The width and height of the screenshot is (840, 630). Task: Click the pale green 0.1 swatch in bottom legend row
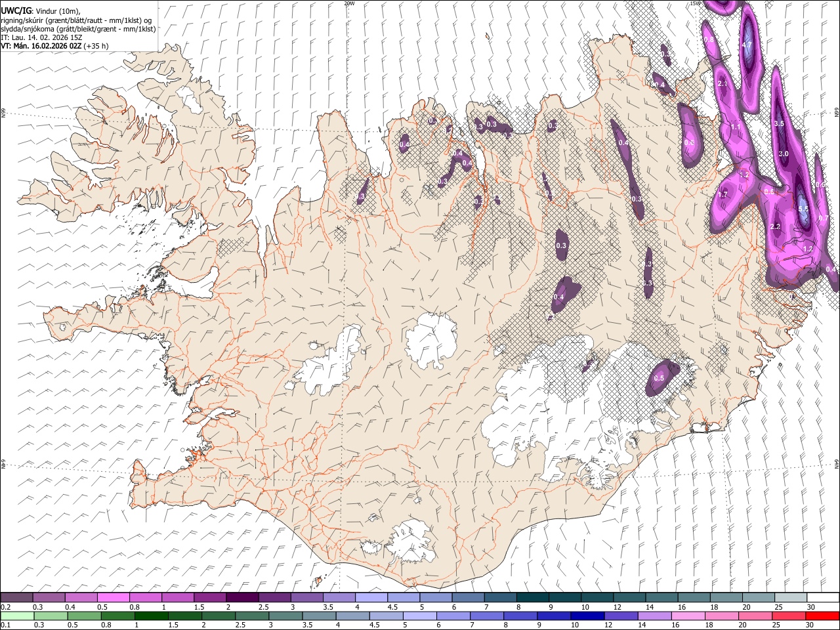[17, 616]
